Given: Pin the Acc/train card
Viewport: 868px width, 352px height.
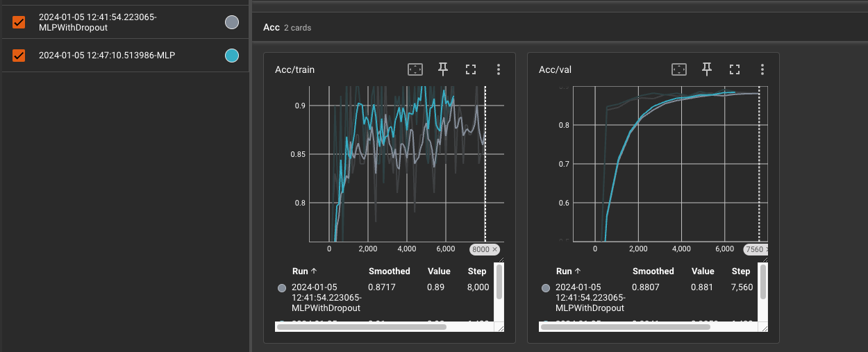Looking at the screenshot, I should pyautogui.click(x=443, y=69).
